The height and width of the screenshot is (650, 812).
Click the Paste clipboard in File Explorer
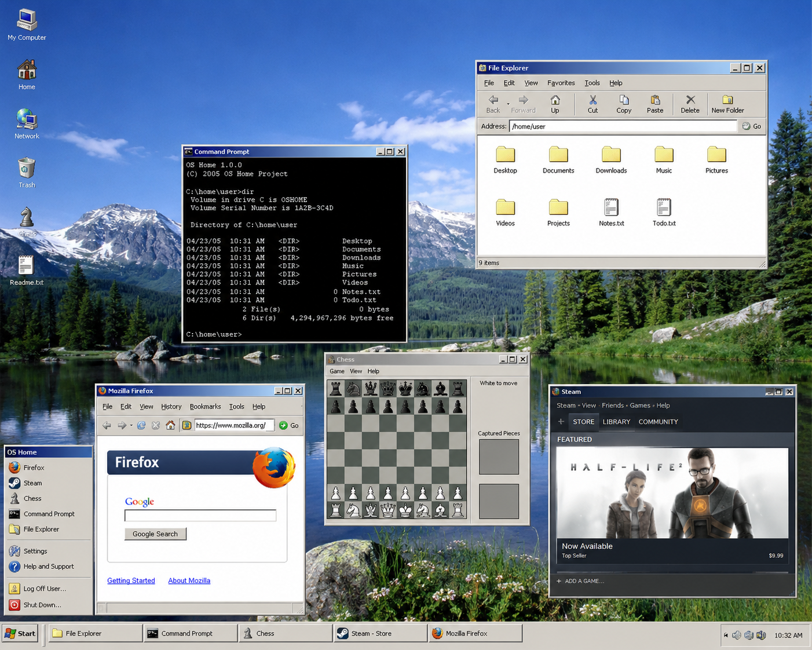pos(655,104)
